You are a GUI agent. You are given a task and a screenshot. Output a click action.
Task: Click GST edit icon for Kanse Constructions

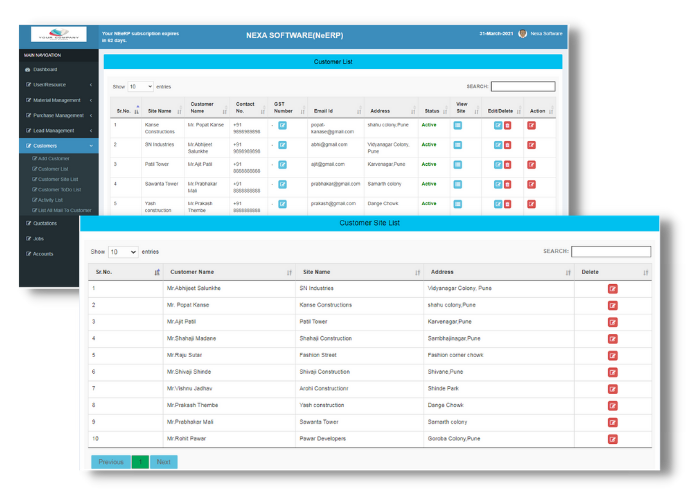[282, 125]
